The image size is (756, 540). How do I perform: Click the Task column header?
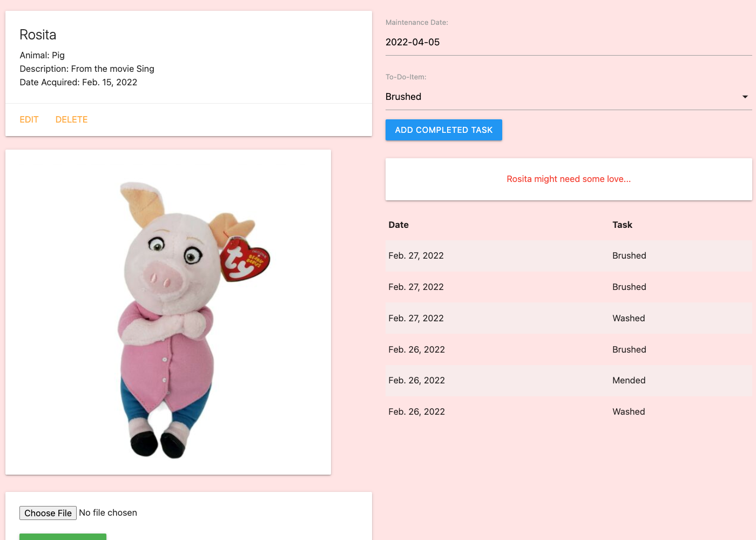point(622,225)
